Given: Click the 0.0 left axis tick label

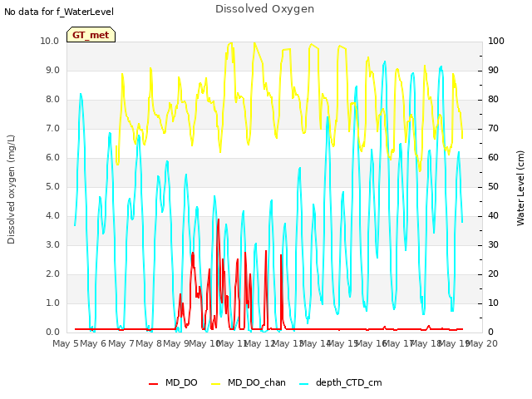Looking at the screenshot, I should pos(52,332).
